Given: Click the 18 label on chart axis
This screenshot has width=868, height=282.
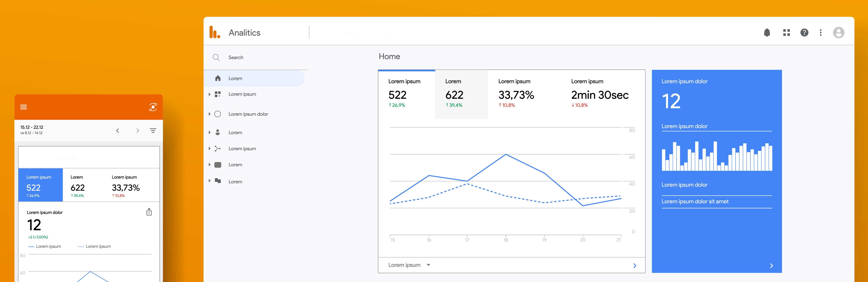Looking at the screenshot, I should click(x=506, y=240).
